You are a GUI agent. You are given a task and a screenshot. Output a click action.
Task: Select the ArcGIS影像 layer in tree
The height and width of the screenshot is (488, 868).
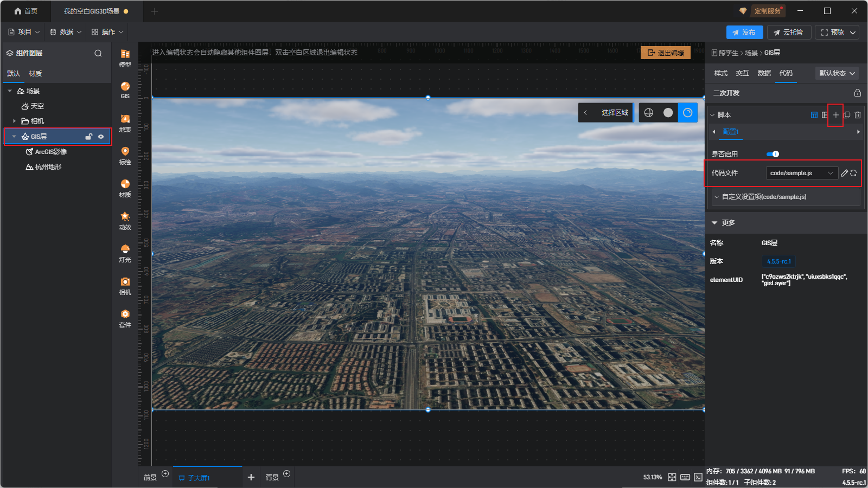point(50,152)
